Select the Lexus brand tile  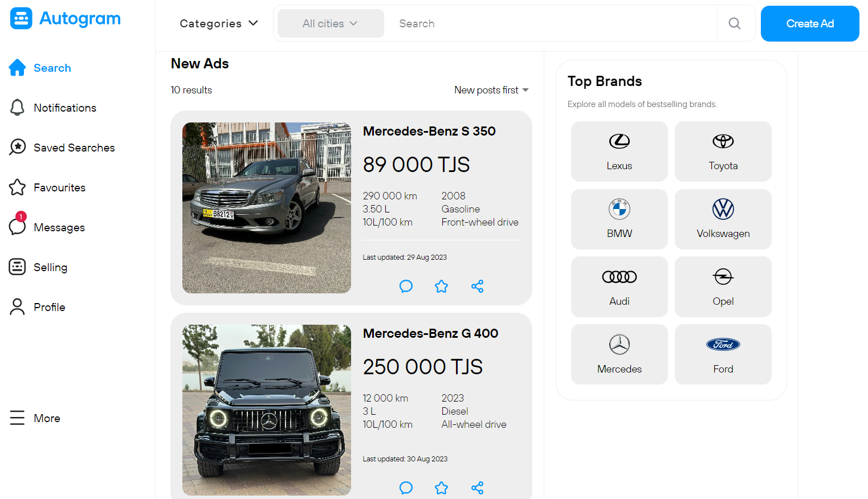(620, 152)
